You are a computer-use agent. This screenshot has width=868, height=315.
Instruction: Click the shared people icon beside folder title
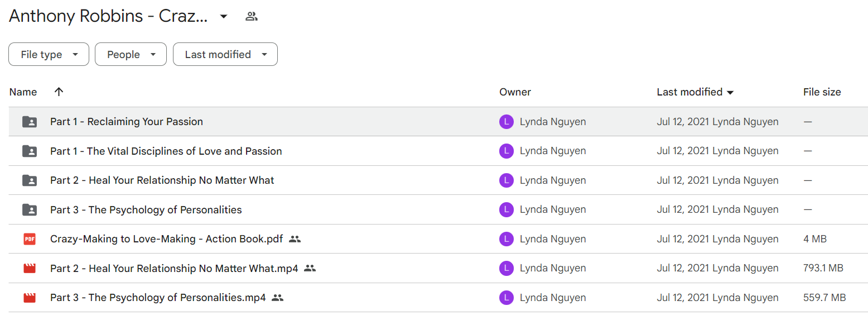[252, 17]
